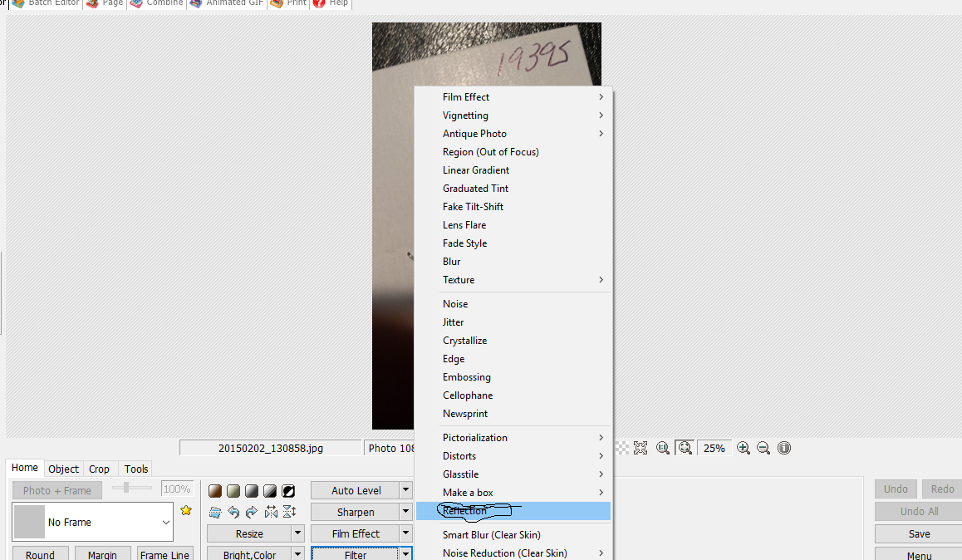This screenshot has height=560, width=962.
Task: Click the yellow star favorite frame icon
Action: [x=186, y=510]
